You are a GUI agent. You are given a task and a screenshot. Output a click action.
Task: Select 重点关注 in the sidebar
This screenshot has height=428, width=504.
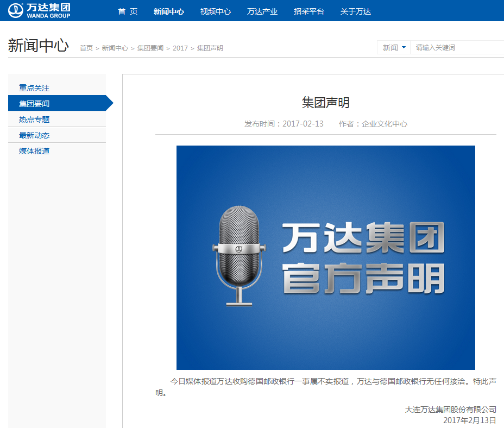(x=57, y=88)
